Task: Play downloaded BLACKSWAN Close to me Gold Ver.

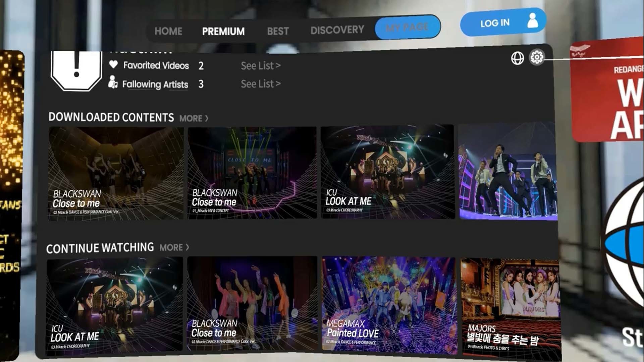Action: (116, 173)
